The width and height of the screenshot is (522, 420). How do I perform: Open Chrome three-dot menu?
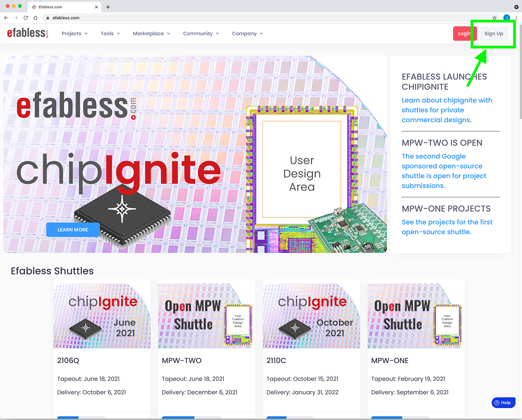516,18
